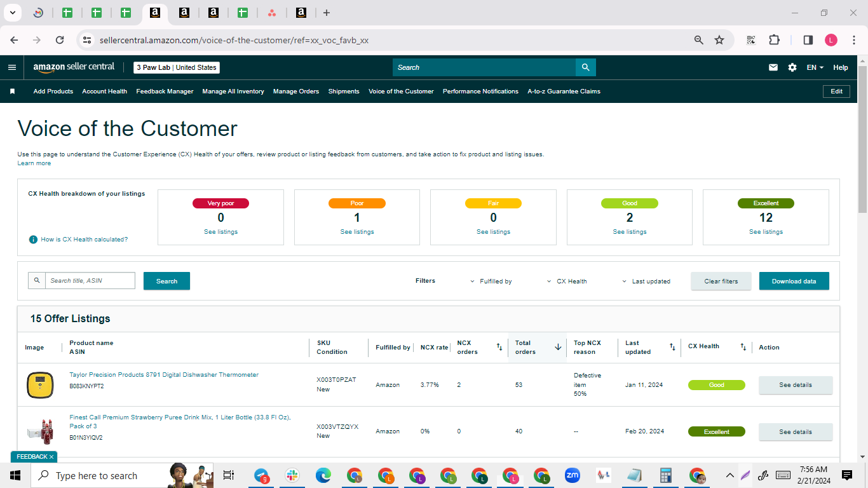Toggle the Chrome side panel
This screenshot has width=868, height=488.
pos(808,40)
